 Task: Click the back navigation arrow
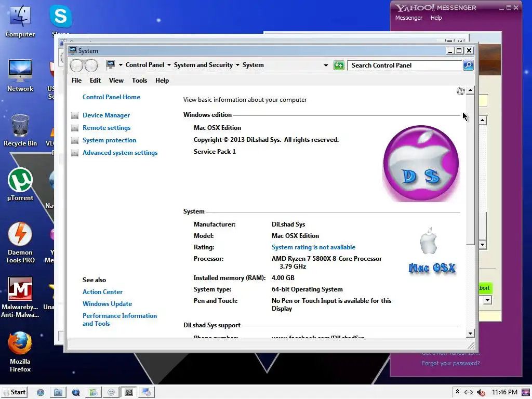(77, 65)
